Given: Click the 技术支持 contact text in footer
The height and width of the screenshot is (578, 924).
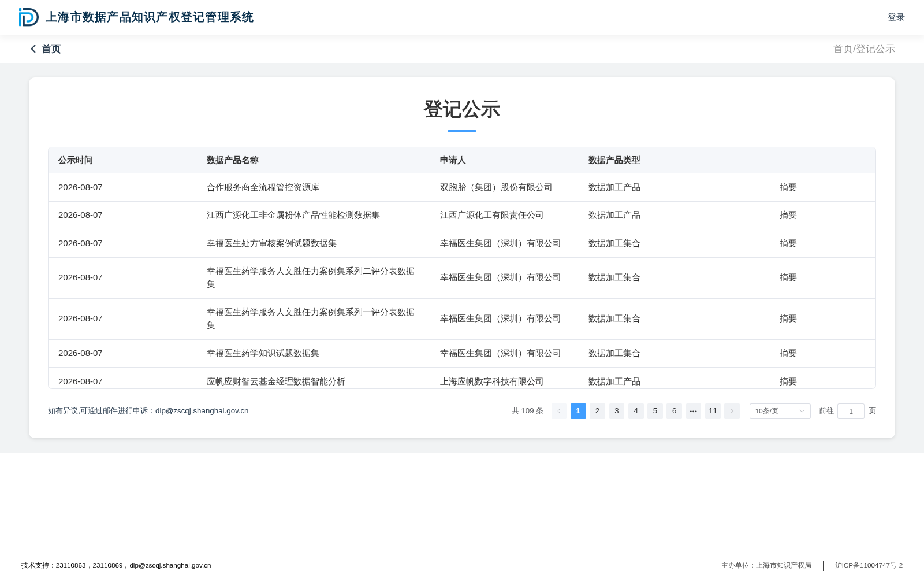Looking at the screenshot, I should pyautogui.click(x=116, y=565).
